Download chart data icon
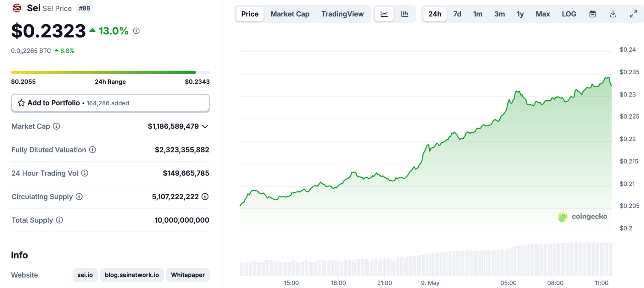644x288 pixels. pos(613,14)
